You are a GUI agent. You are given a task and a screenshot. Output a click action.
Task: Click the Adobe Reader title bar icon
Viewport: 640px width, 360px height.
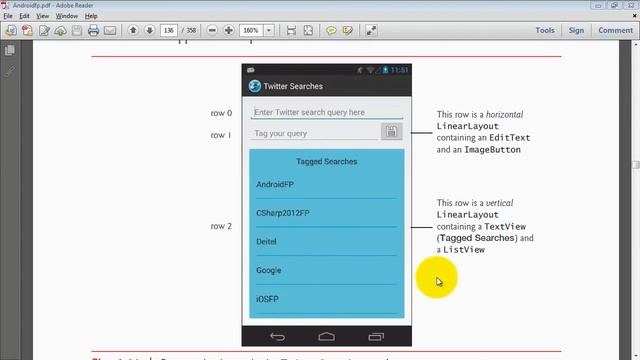coord(5,5)
